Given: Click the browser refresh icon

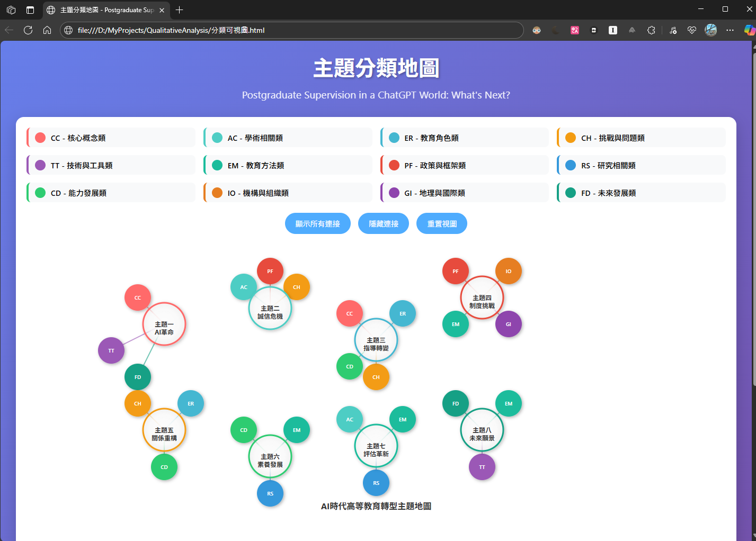Looking at the screenshot, I should click(28, 30).
